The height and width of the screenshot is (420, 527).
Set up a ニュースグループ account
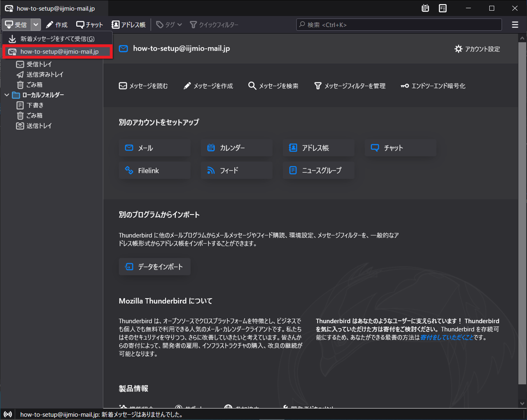tap(319, 170)
